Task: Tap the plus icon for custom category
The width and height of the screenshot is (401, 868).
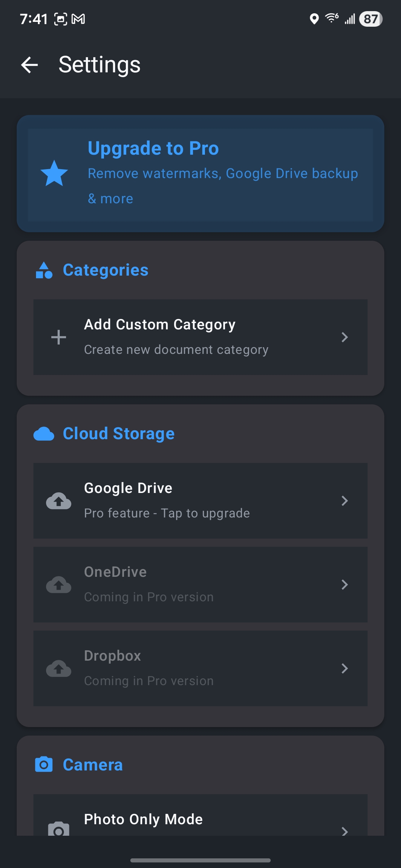Action: 59,337
